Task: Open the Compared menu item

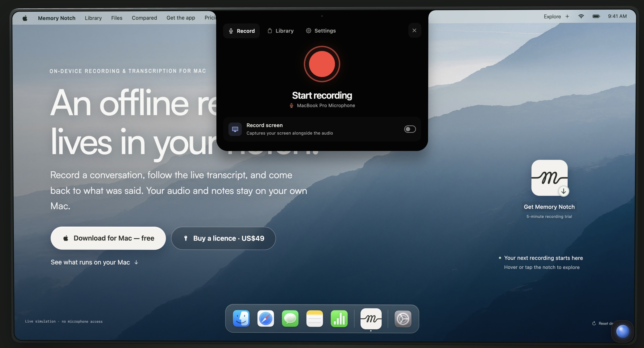Action: click(144, 18)
